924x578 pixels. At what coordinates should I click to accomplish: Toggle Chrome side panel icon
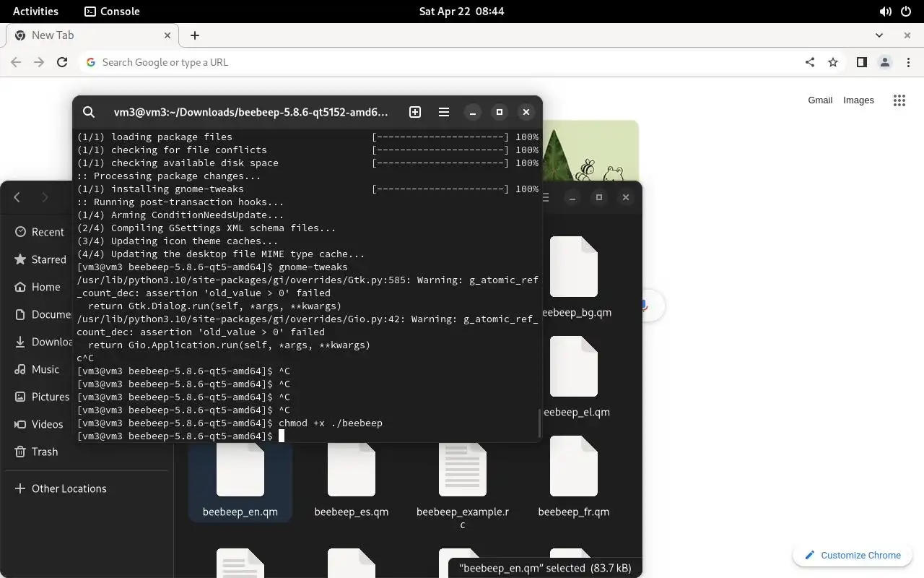coord(861,62)
